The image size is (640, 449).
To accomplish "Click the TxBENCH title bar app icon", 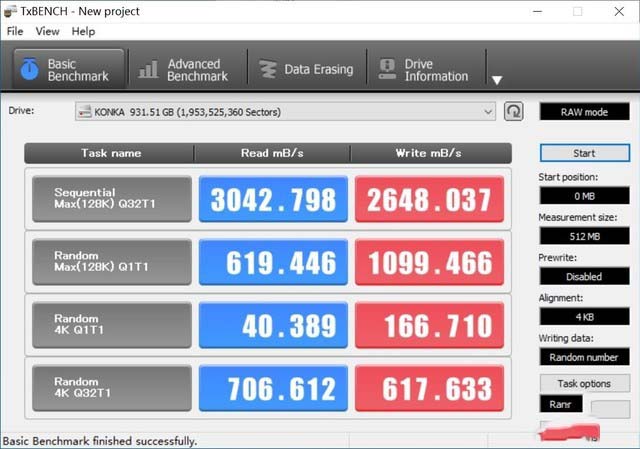I will point(10,11).
